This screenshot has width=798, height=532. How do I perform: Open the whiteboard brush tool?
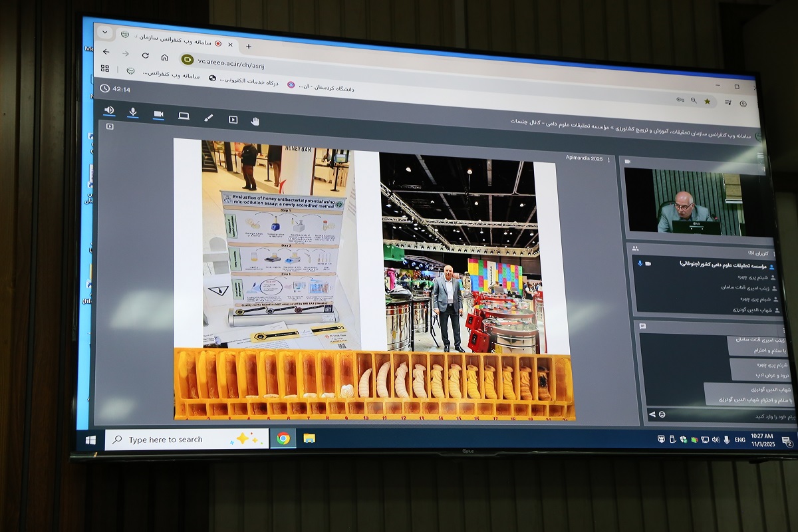[x=208, y=118]
